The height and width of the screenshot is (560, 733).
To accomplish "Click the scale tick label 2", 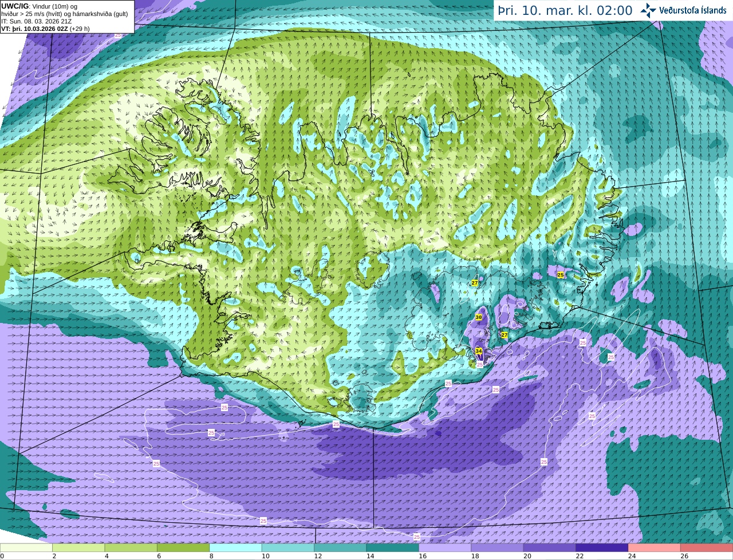I will [x=54, y=556].
